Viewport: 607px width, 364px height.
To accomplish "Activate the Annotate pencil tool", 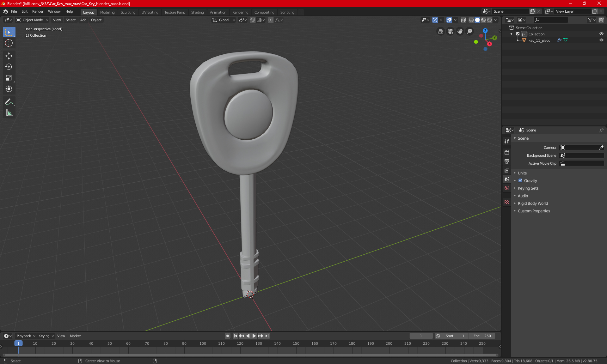I will pyautogui.click(x=9, y=102).
